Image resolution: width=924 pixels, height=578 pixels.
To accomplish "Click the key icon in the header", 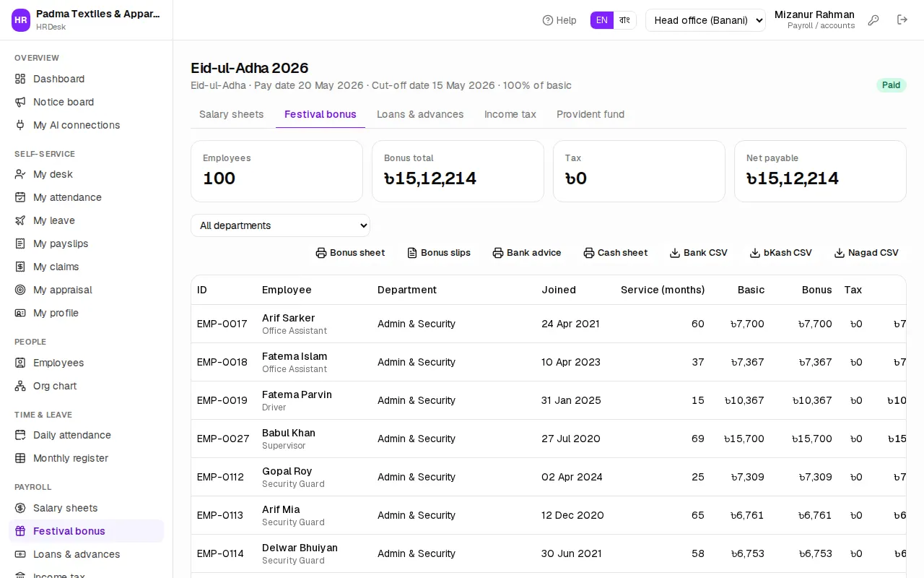I will (873, 20).
